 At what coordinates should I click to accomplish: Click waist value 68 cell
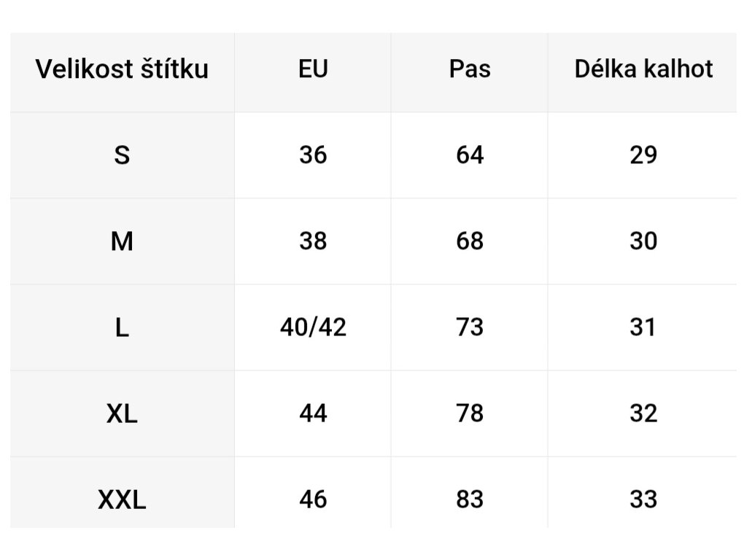click(469, 241)
